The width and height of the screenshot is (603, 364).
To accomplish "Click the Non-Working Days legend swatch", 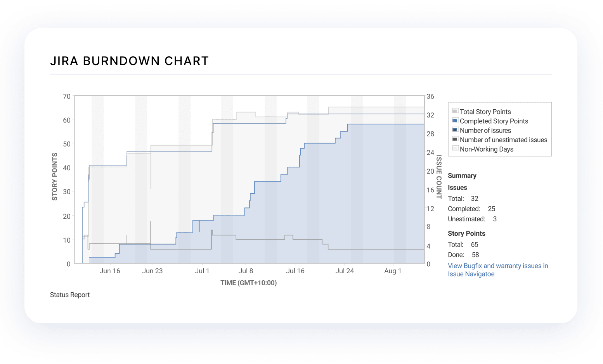I will pyautogui.click(x=455, y=148).
